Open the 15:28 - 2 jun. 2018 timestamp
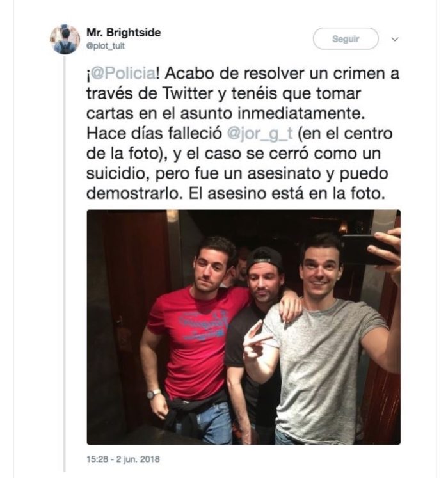The height and width of the screenshot is (478, 448). tap(123, 459)
